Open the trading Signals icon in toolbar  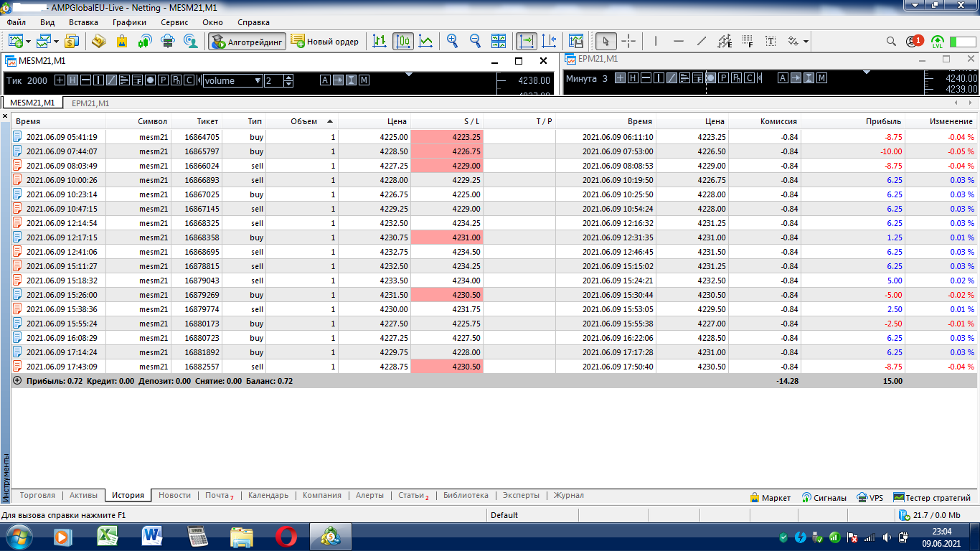[x=145, y=41]
